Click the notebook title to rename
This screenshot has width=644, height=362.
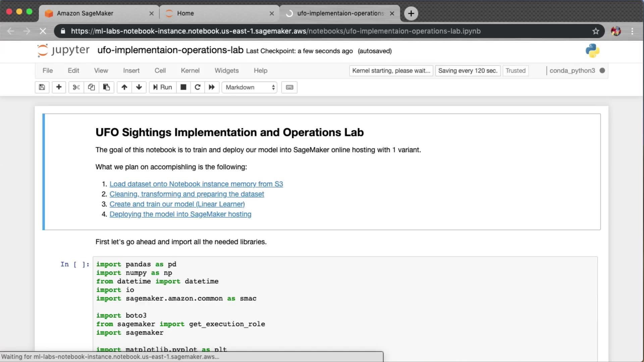coord(170,50)
